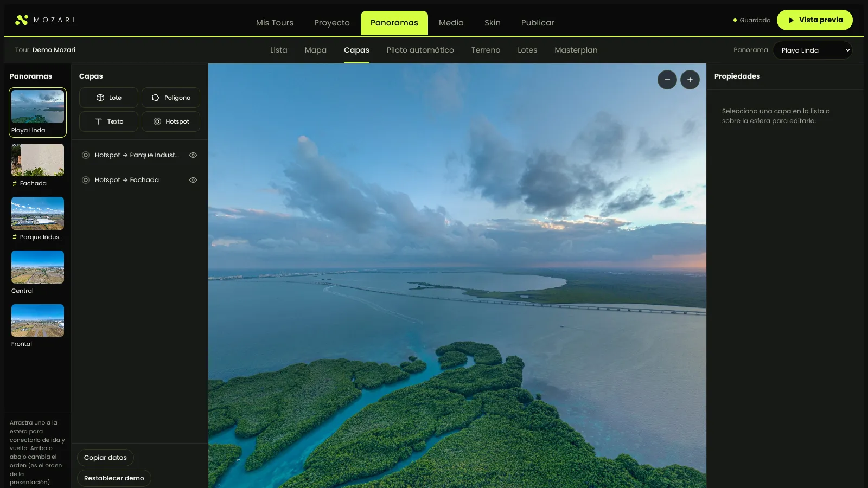Add a Lote layer
868x488 pixels.
(x=108, y=98)
